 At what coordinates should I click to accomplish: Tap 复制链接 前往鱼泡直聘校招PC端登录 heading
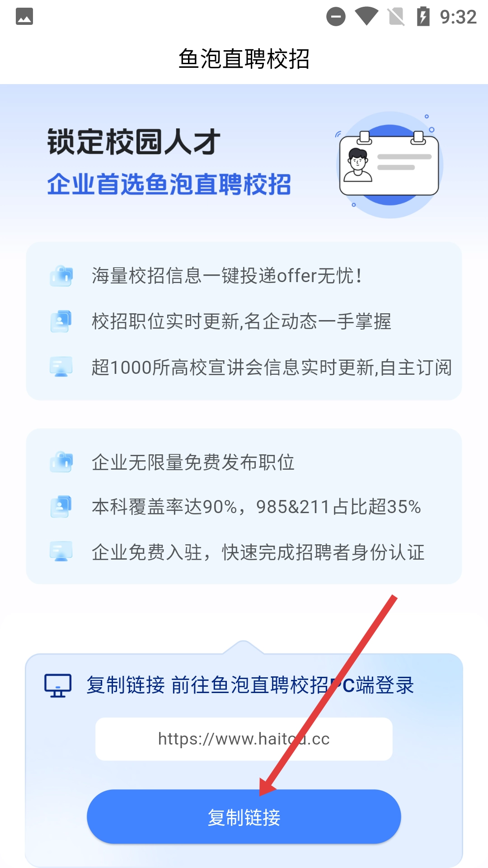tap(250, 685)
